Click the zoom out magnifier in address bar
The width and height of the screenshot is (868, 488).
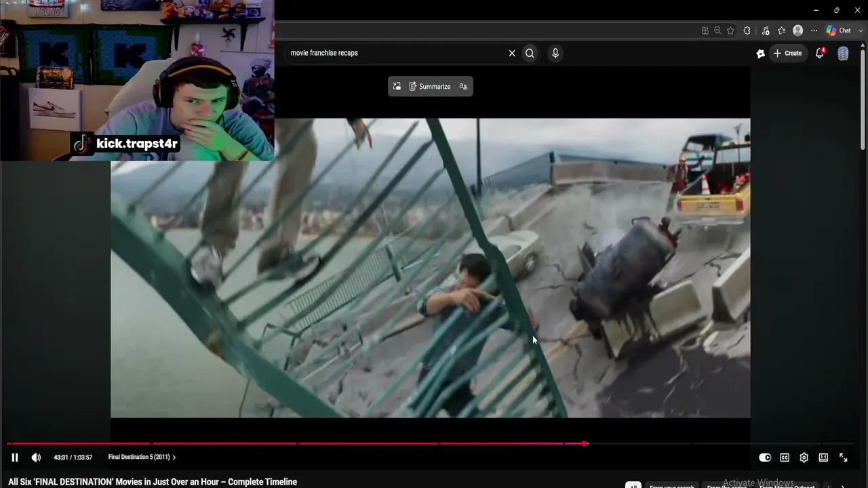(717, 30)
